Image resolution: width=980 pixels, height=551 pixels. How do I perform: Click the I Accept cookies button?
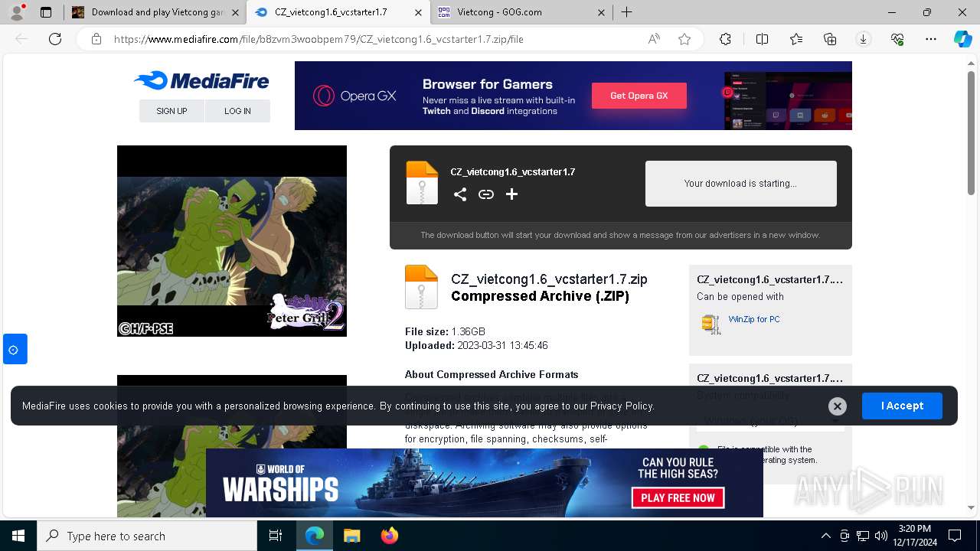(902, 406)
